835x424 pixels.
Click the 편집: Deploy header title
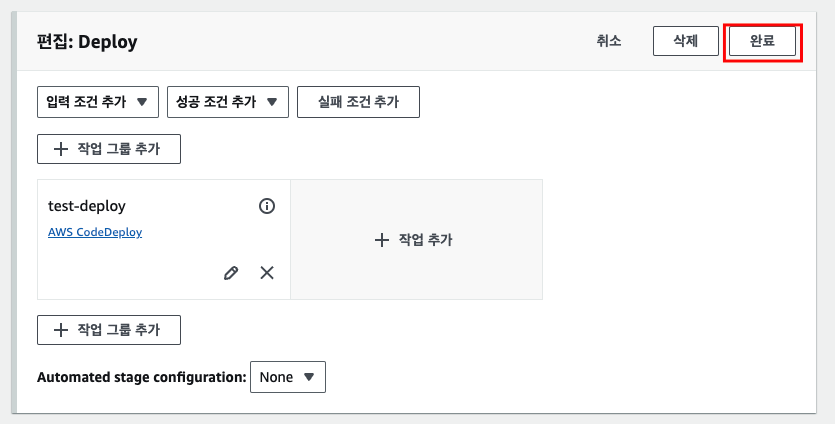[x=87, y=42]
